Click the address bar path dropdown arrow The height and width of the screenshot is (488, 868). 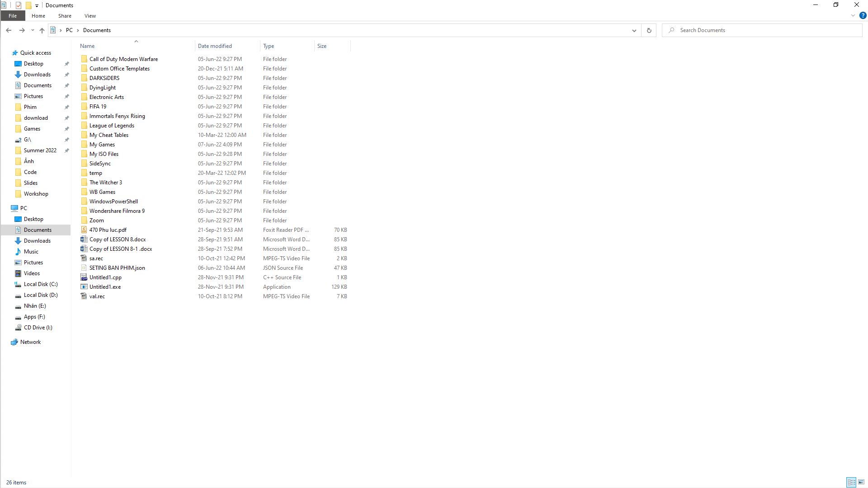tap(634, 30)
